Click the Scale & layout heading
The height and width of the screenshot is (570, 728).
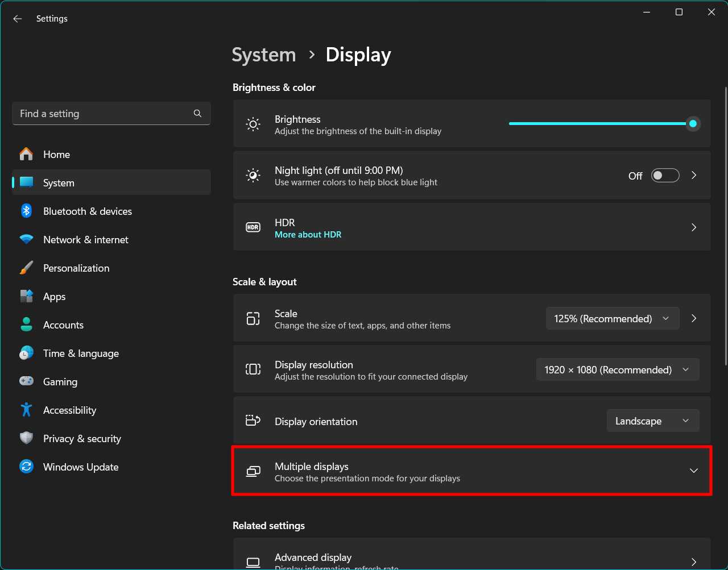pos(264,282)
